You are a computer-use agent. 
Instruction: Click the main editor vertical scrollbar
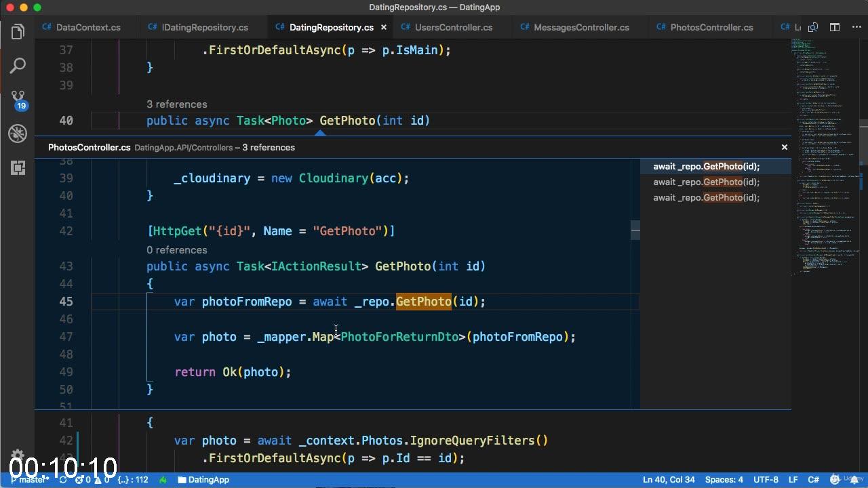tap(863, 142)
